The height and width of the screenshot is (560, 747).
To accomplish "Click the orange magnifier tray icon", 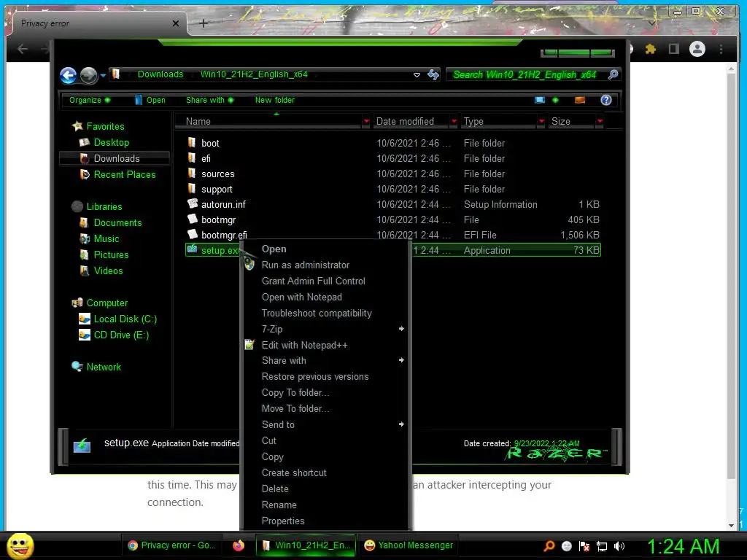I will pyautogui.click(x=549, y=546).
